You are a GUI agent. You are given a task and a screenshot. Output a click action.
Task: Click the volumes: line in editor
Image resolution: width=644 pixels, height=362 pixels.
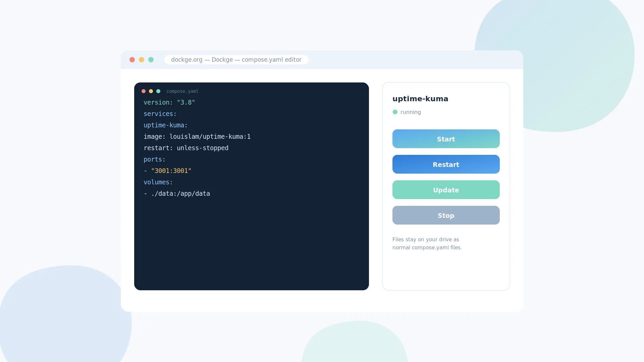pos(158,182)
